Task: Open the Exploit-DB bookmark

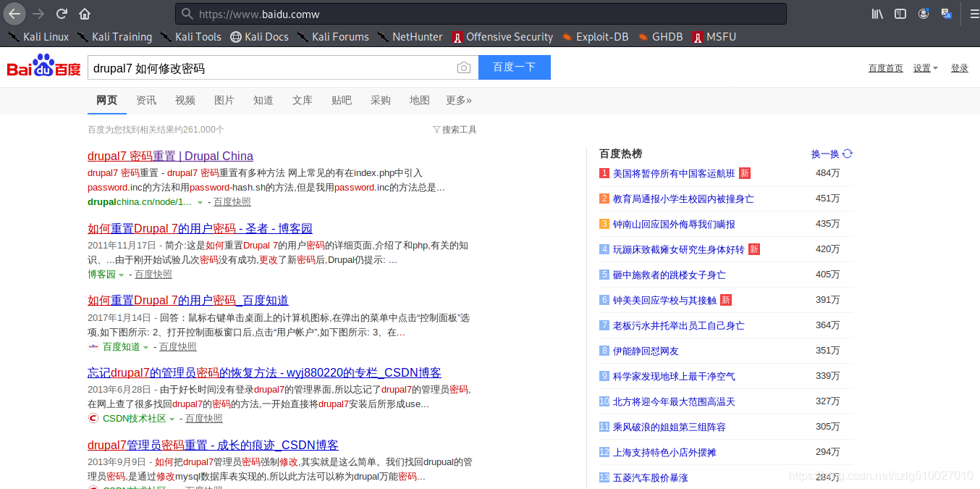Action: point(595,37)
